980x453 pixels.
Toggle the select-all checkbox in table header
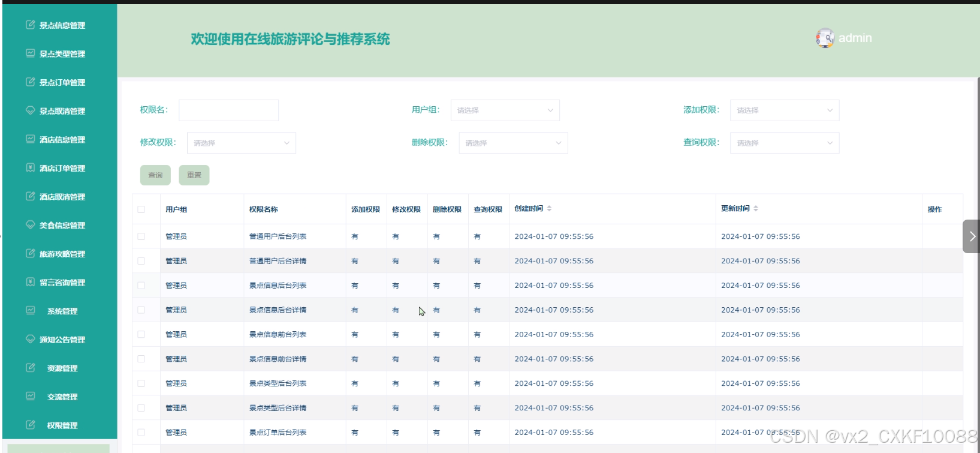click(141, 209)
